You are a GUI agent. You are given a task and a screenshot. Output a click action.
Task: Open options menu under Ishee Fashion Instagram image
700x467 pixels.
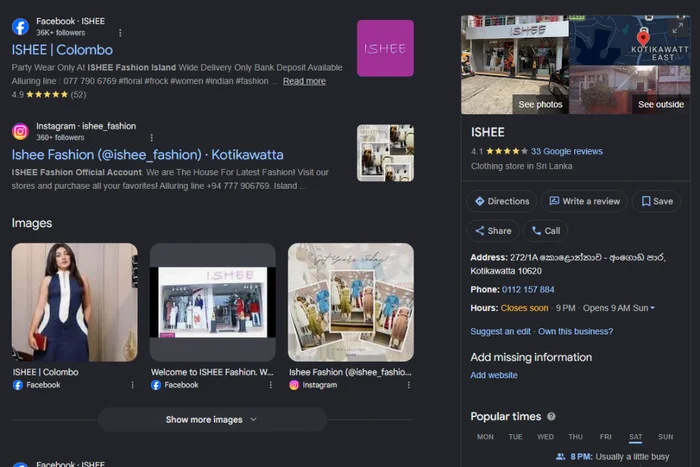pyautogui.click(x=408, y=385)
